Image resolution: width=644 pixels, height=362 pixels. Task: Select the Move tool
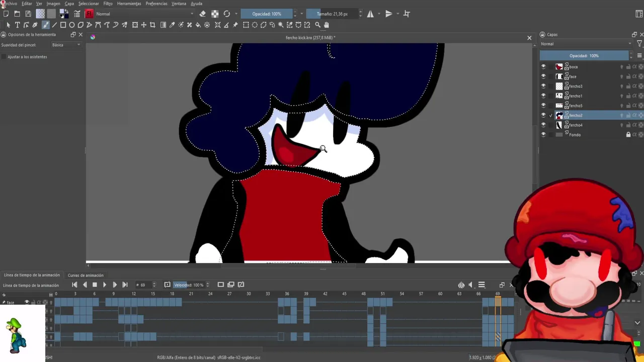144,25
